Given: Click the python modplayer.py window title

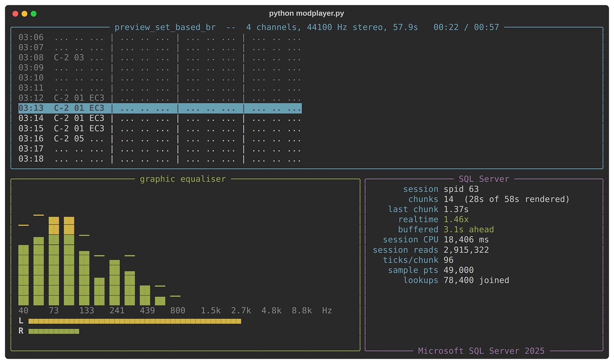Looking at the screenshot, I should coord(307,14).
